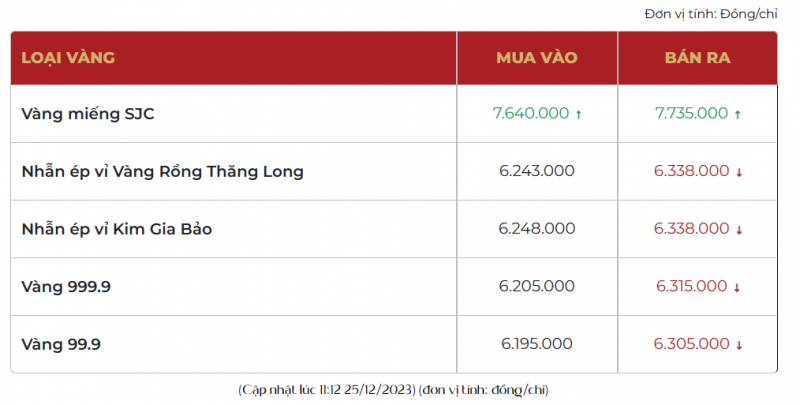The width and height of the screenshot is (800, 405).
Task: Click the red down arrow in the Kim Gia Bảo row
Action: point(739,230)
